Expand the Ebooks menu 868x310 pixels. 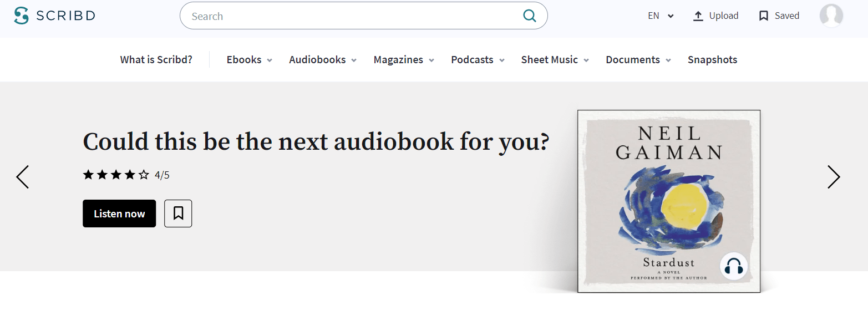(250, 60)
